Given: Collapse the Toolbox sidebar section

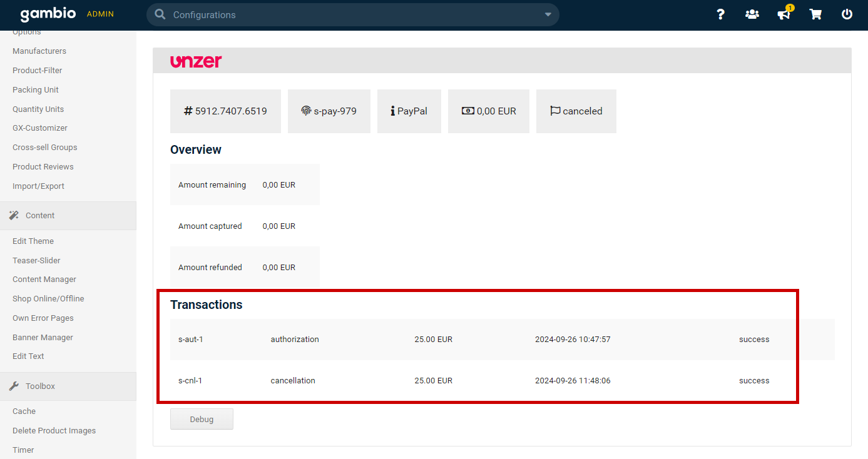Looking at the screenshot, I should 68,386.
